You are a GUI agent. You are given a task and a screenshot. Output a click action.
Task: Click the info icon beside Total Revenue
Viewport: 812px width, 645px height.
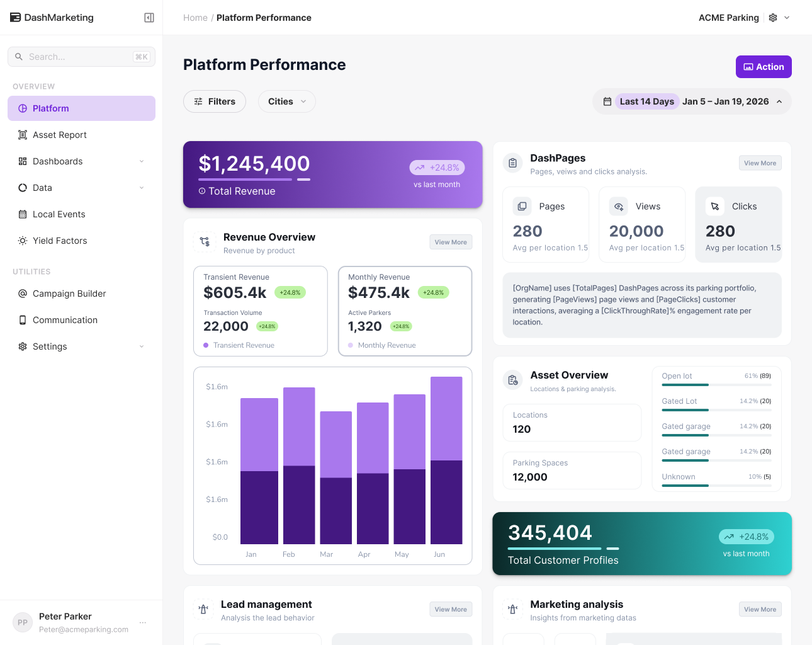202,191
